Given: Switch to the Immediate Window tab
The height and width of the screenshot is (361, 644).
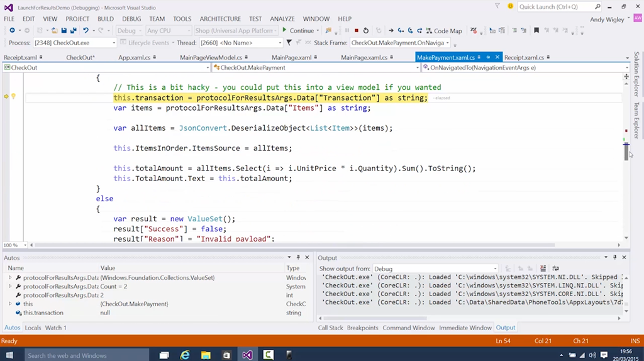Looking at the screenshot, I should [x=465, y=328].
